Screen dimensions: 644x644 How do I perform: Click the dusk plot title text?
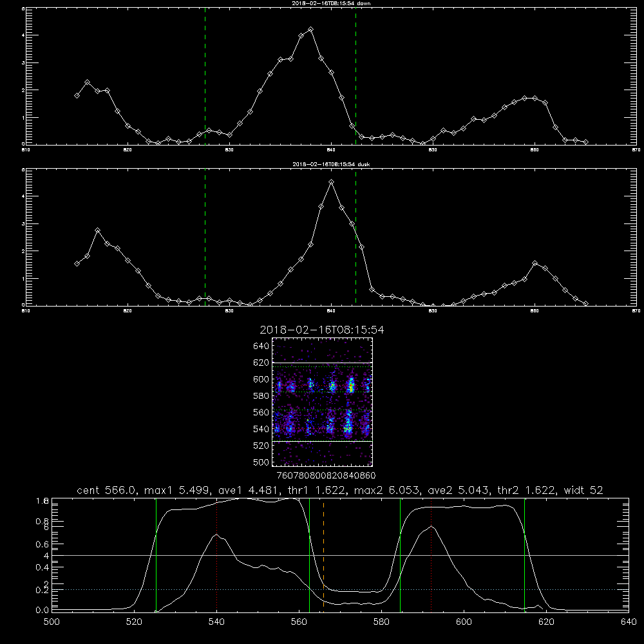[x=331, y=164]
